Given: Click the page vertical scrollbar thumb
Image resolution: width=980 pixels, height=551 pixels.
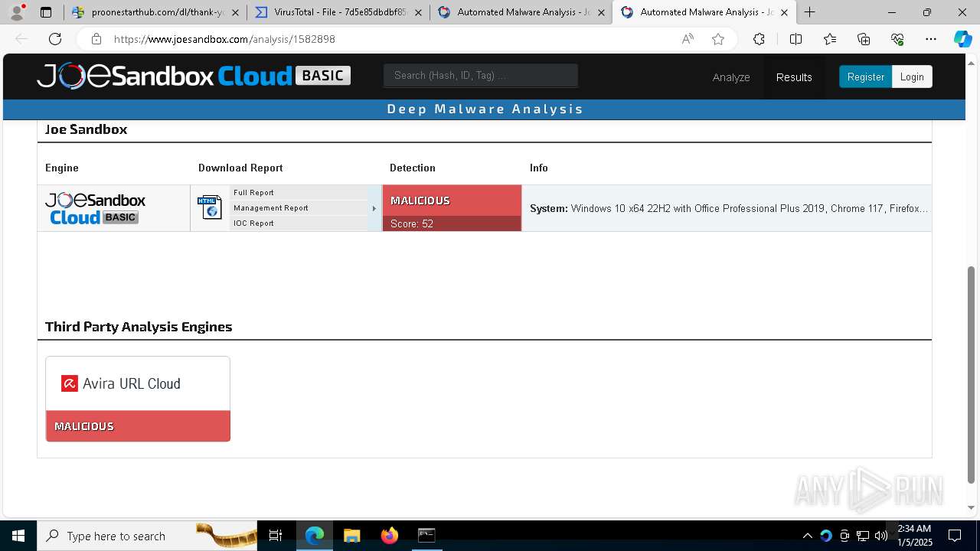Looking at the screenshot, I should click(x=972, y=375).
